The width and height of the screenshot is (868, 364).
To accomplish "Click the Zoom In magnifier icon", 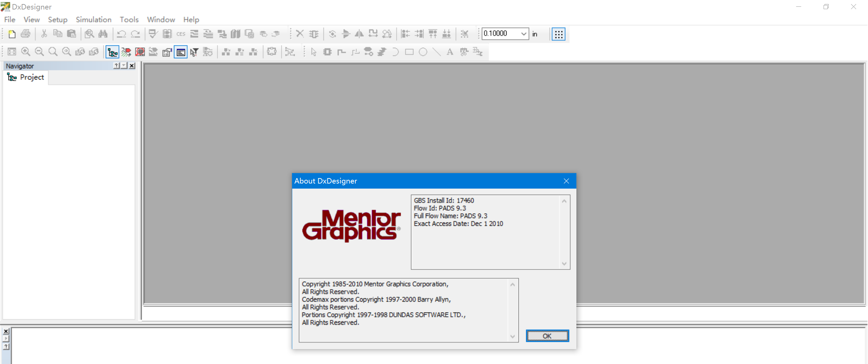I will point(26,52).
